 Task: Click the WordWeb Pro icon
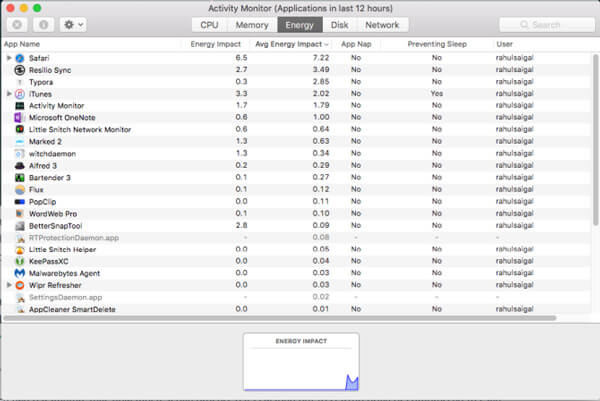tap(20, 214)
